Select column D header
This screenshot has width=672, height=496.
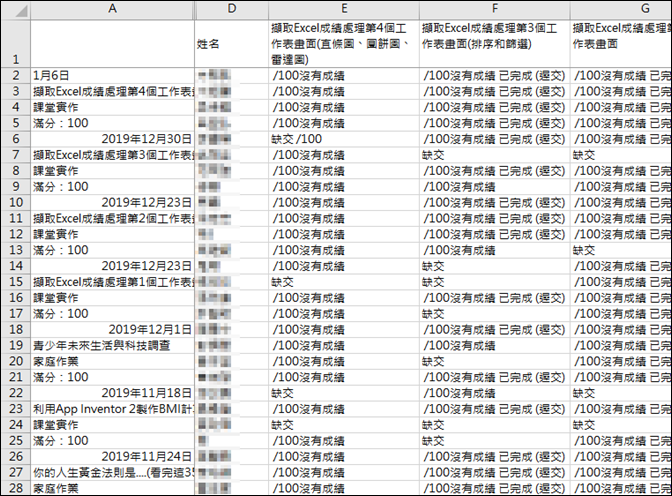(232, 9)
